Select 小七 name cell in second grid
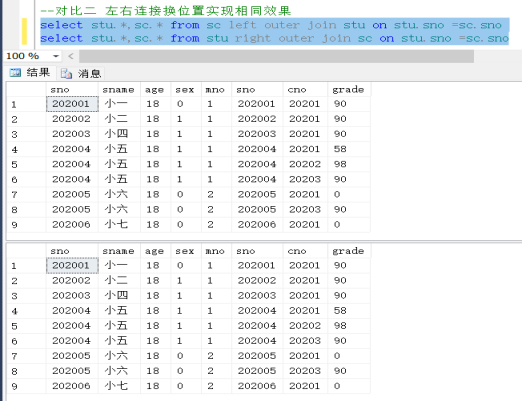This screenshot has height=402, width=522. (119, 386)
